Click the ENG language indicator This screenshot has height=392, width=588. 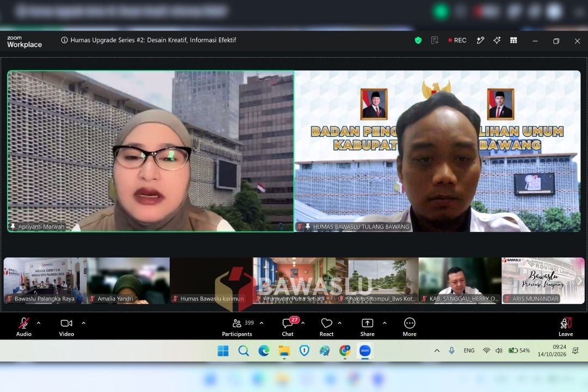(x=469, y=351)
